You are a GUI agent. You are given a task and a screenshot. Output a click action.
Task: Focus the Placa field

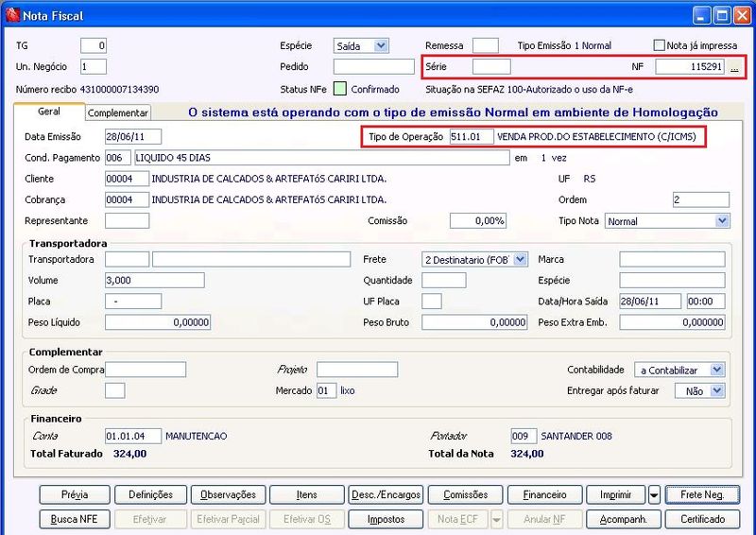tap(133, 302)
